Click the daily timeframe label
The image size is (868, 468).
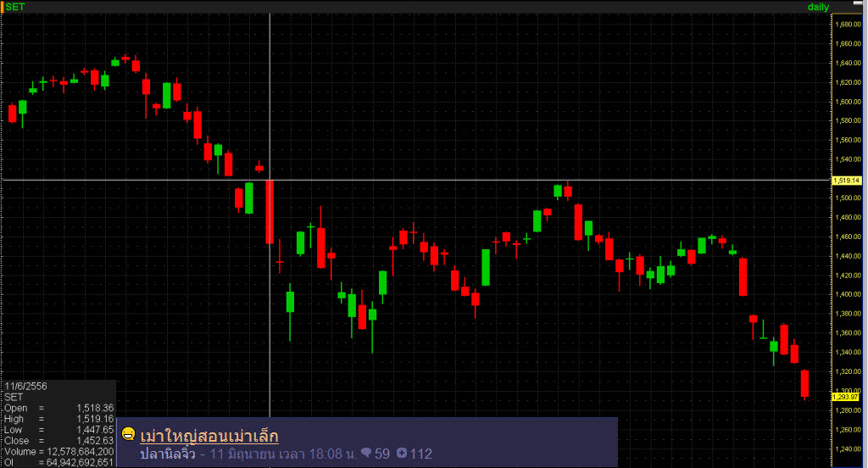[818, 7]
